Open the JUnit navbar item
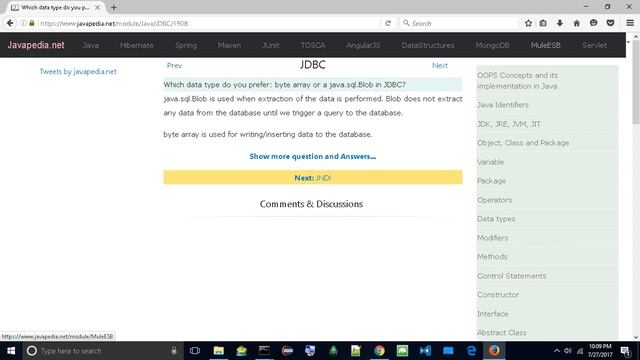640x360 pixels. (271, 45)
